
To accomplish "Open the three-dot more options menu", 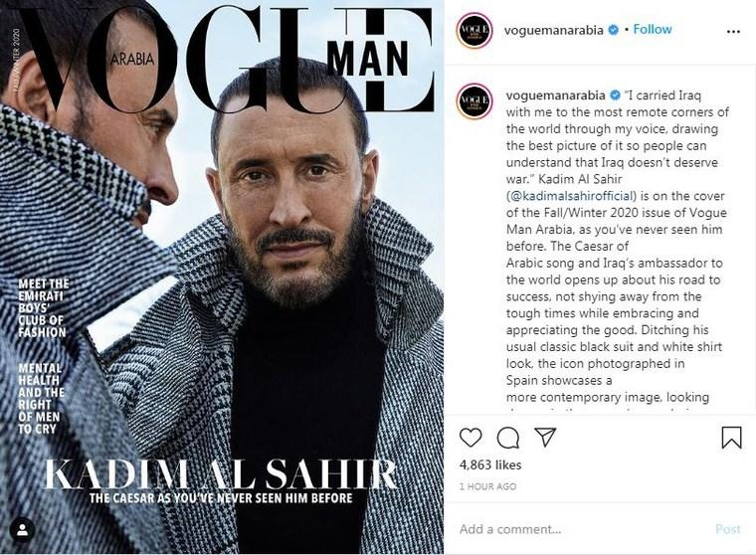I will (733, 32).
